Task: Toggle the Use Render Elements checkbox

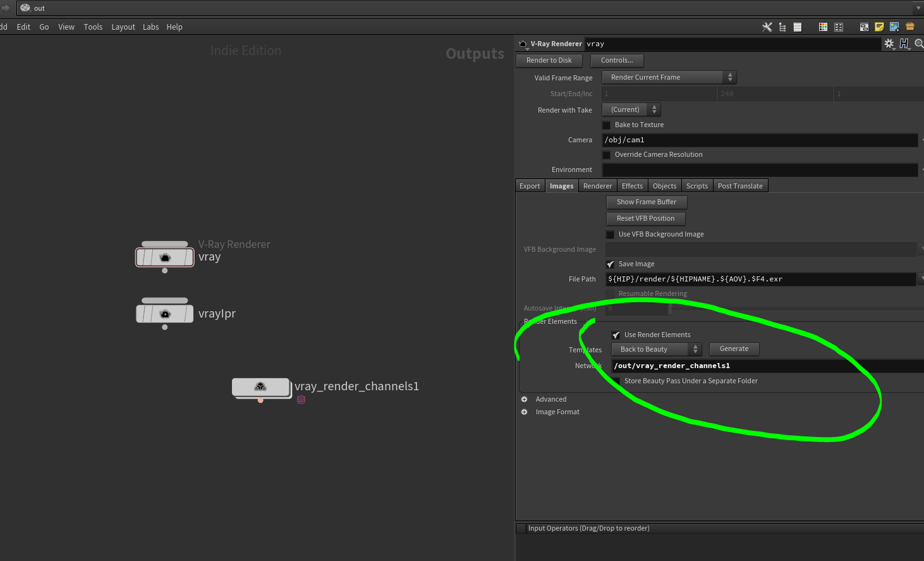Action: point(616,335)
